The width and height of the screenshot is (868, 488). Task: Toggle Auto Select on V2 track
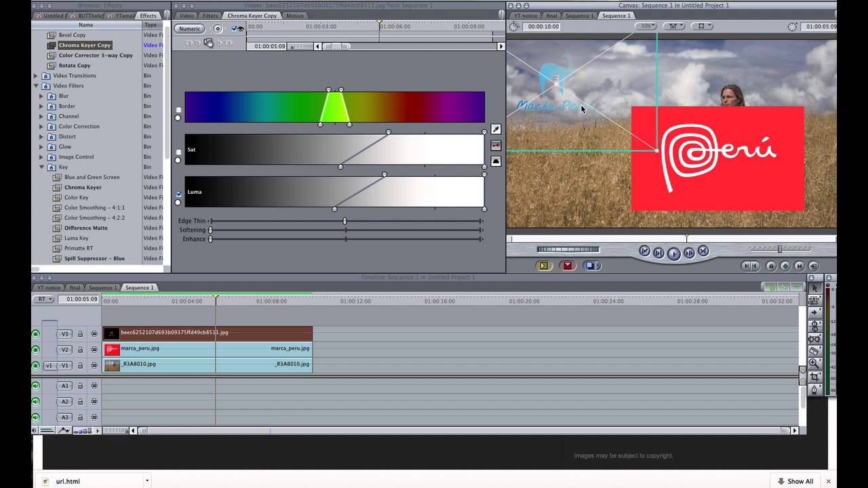(94, 350)
